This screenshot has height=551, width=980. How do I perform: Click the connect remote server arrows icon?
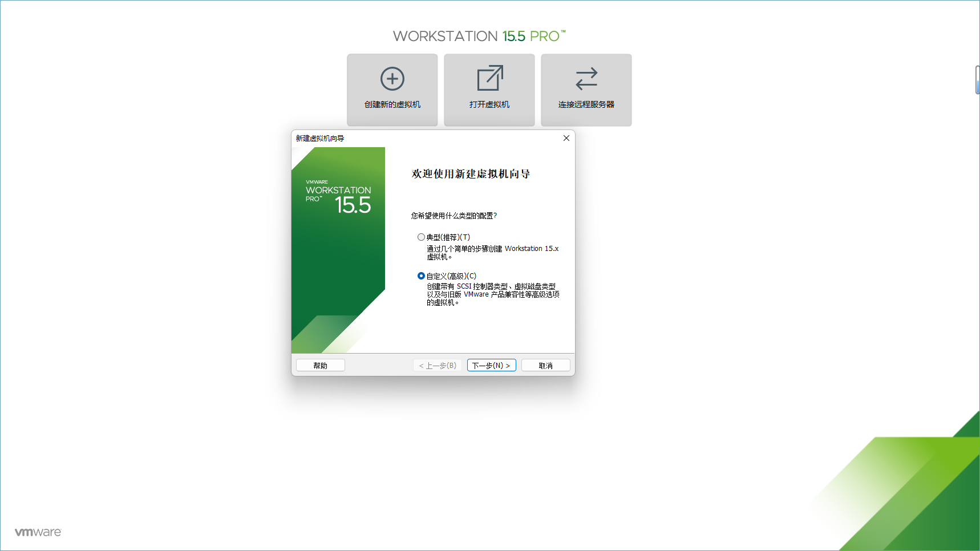[586, 79]
